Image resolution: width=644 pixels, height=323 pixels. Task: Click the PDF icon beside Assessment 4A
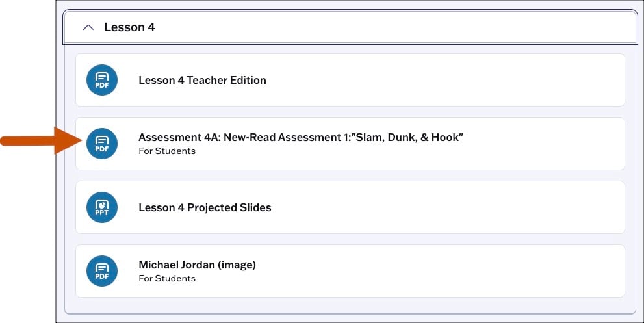[102, 144]
